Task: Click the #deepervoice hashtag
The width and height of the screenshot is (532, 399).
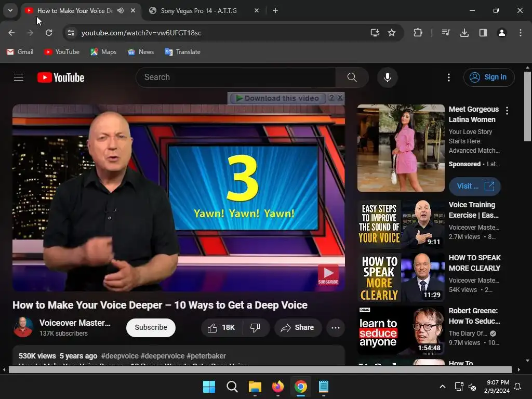Action: pos(163,356)
